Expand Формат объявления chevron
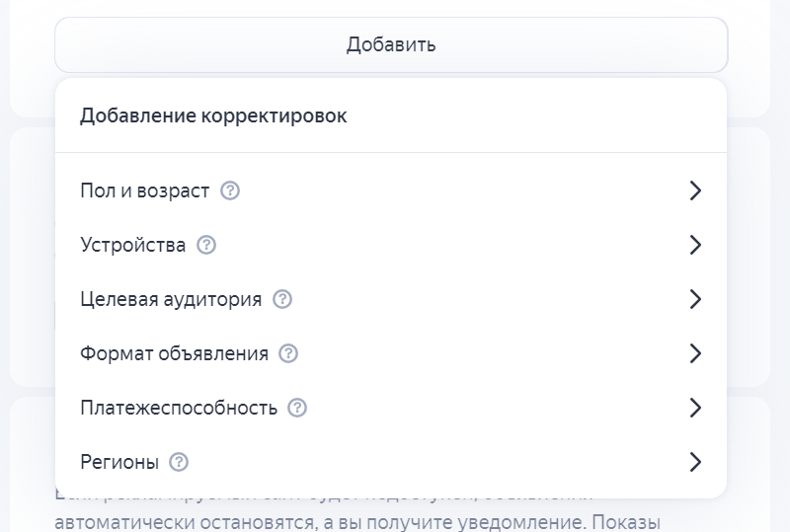790x532 pixels. point(695,353)
